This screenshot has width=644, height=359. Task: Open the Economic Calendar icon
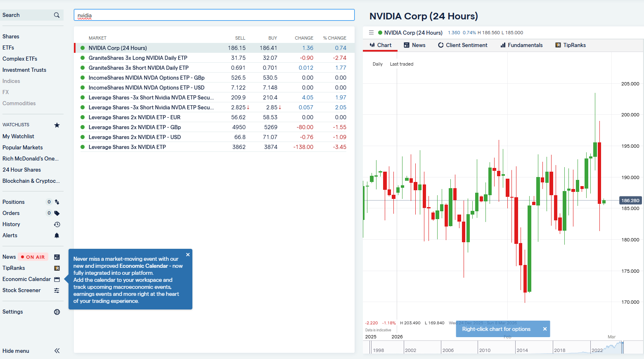click(x=57, y=279)
